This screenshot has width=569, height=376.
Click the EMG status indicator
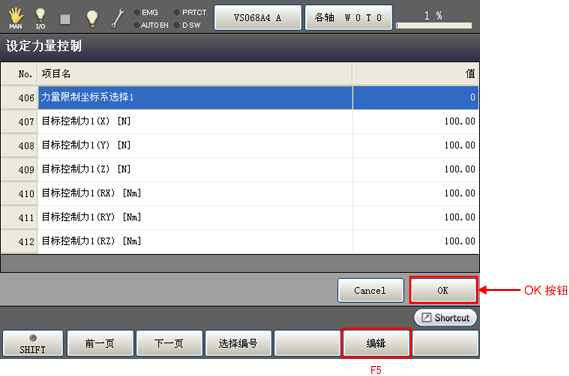point(146,12)
